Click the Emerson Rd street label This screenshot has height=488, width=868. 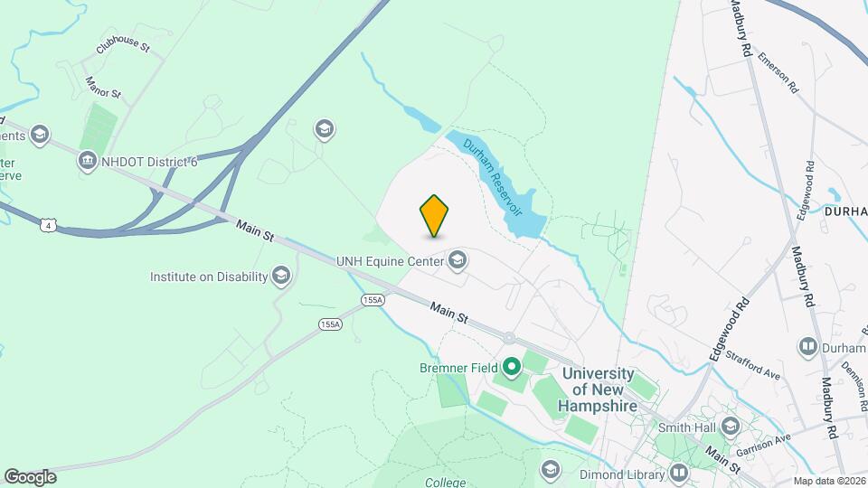[778, 72]
